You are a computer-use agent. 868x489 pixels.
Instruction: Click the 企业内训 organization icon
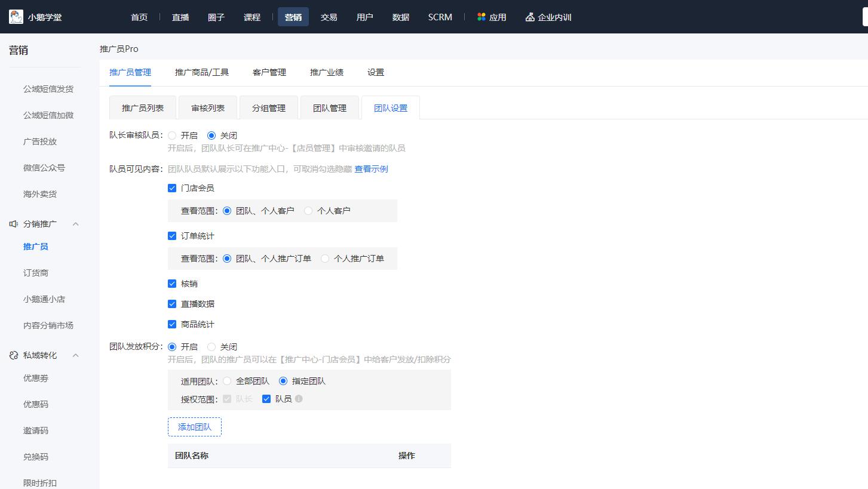pyautogui.click(x=530, y=17)
